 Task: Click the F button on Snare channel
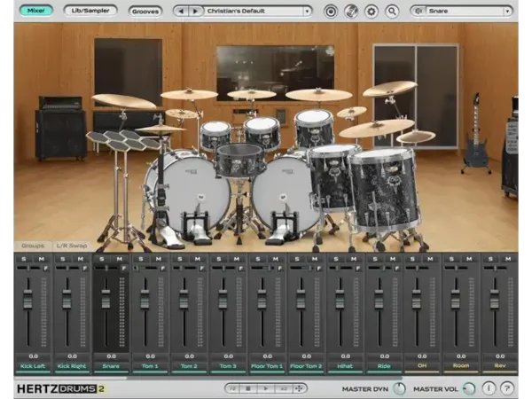pos(124,269)
